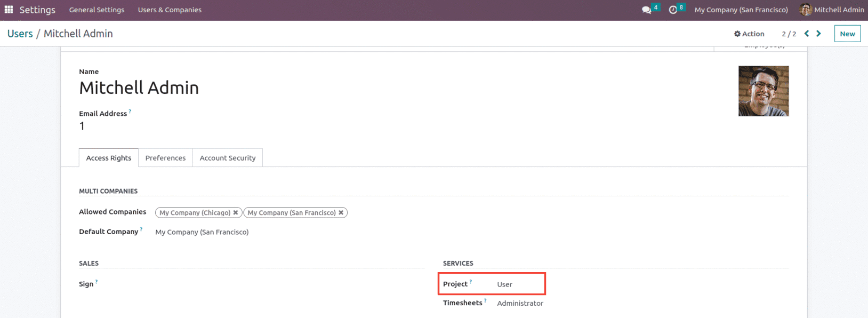Edit the Mitchell Admin name field
Image resolution: width=868 pixels, height=318 pixels.
[x=139, y=88]
